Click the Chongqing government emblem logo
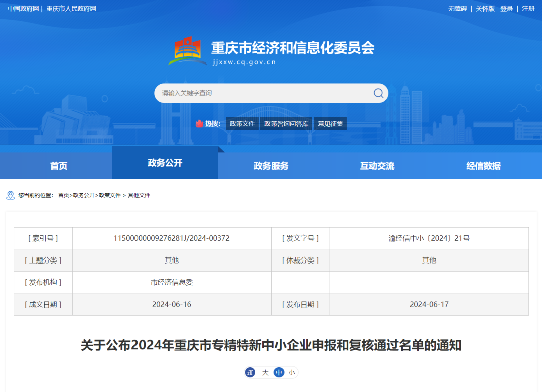Screen dimensions: 542x392 187,51
